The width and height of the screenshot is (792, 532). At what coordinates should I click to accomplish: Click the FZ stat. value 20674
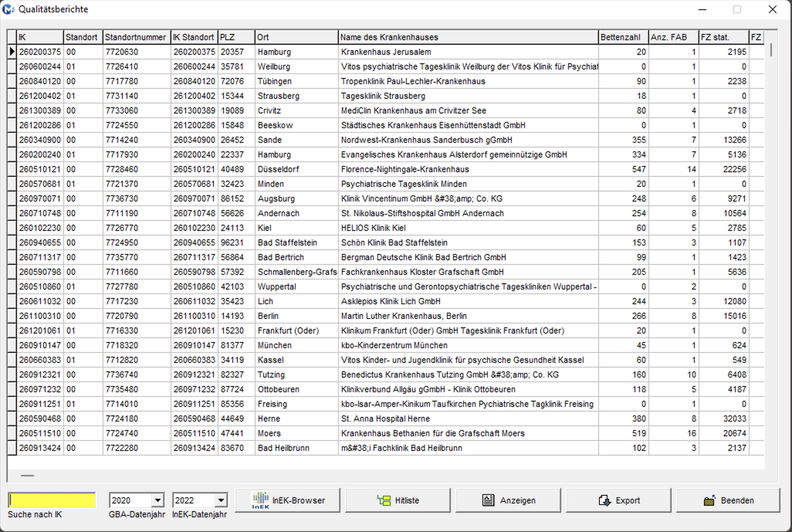tap(724, 433)
